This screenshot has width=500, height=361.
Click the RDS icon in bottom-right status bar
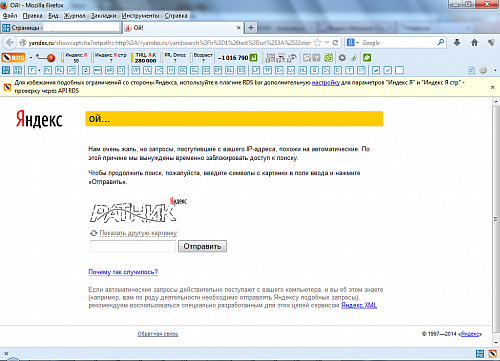pos(492,353)
